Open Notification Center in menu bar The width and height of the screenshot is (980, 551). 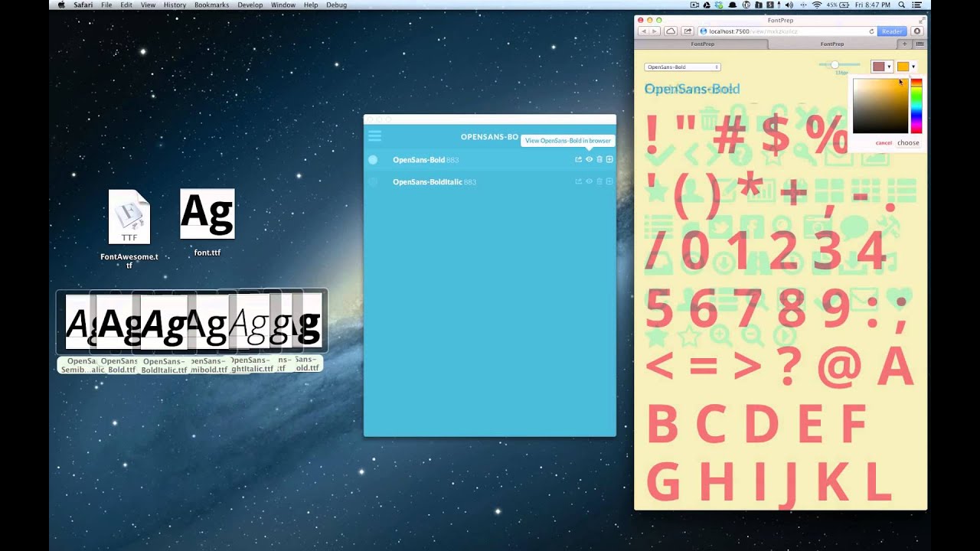pos(916,5)
